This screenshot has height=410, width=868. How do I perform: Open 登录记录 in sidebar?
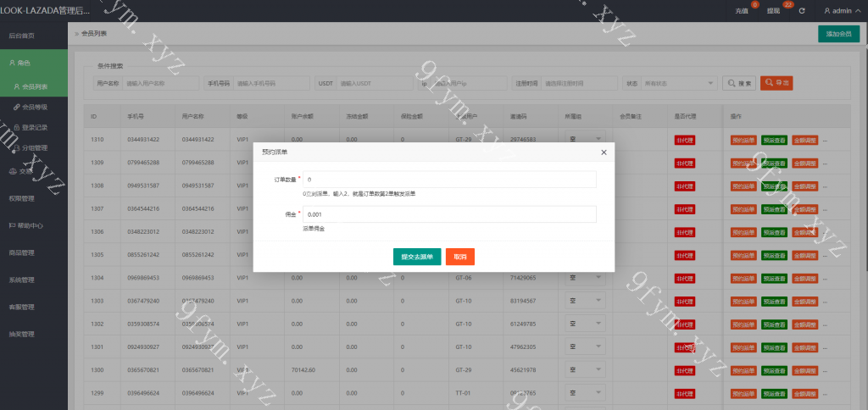click(x=34, y=127)
